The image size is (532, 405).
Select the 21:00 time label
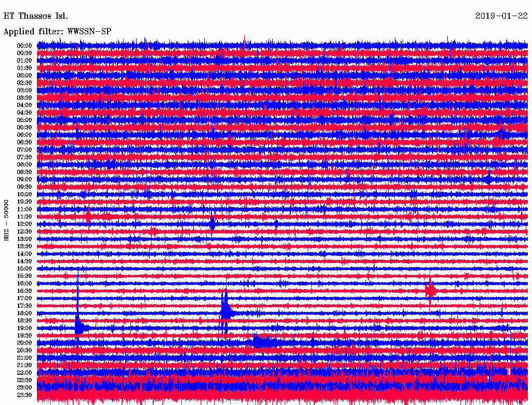coord(24,358)
